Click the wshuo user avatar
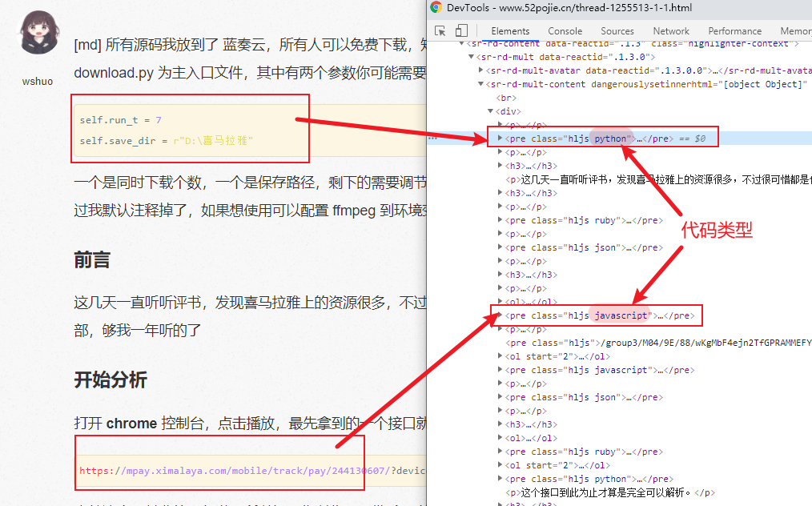The height and width of the screenshot is (506, 812). point(39,32)
